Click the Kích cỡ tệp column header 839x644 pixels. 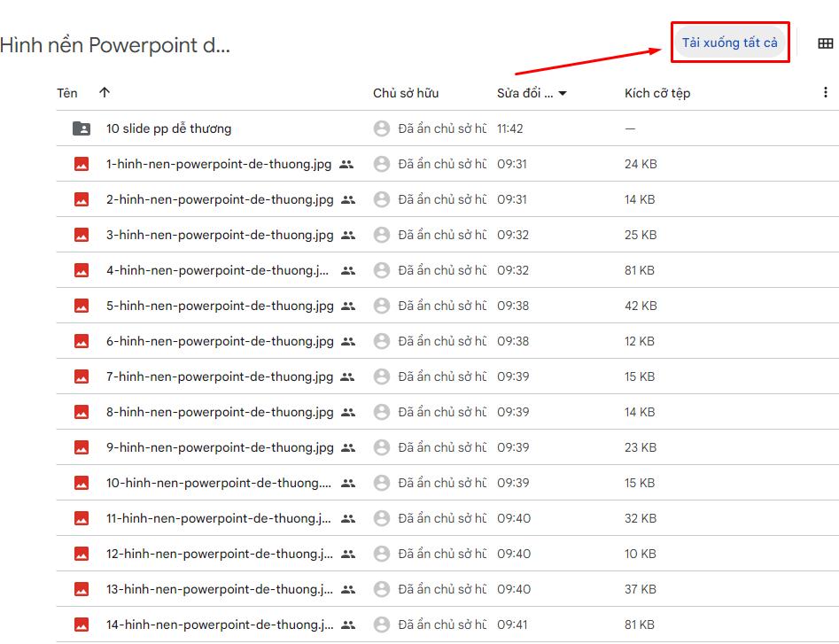(x=656, y=93)
